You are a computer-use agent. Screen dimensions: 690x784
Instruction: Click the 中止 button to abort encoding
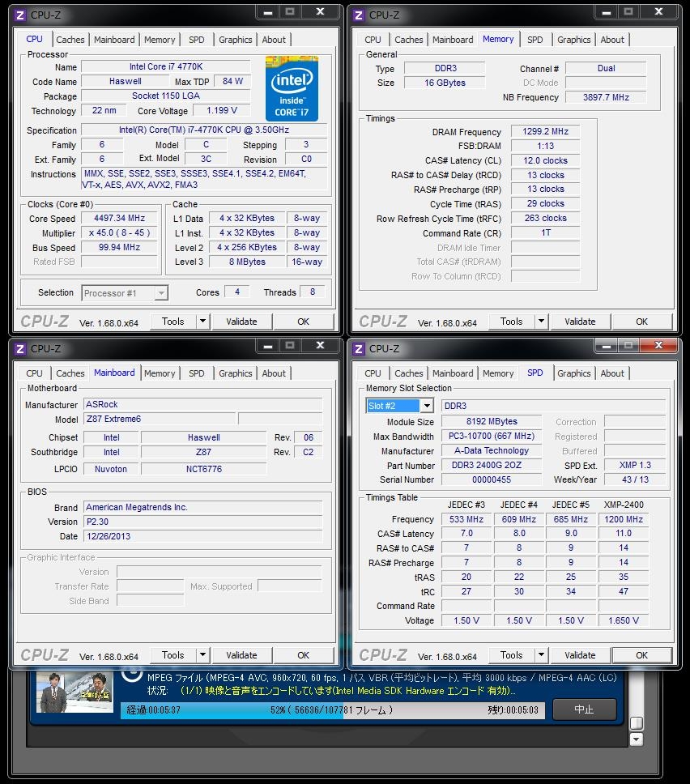[584, 709]
